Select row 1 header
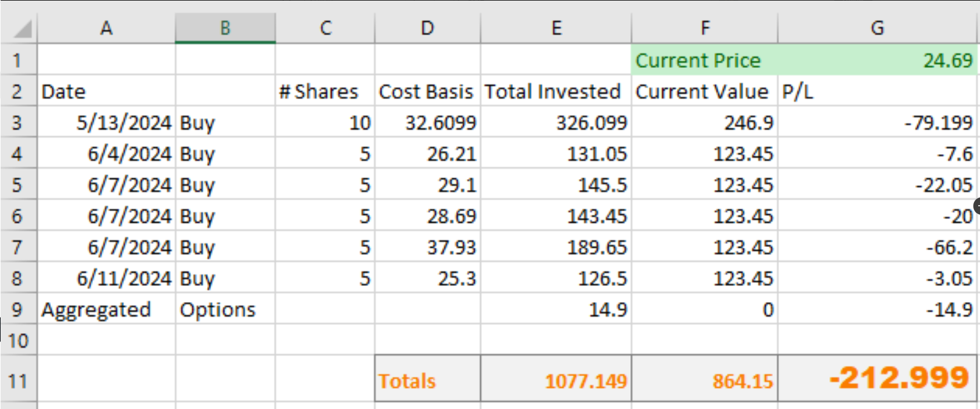Screen dimensions: 980x409 coord(18,60)
